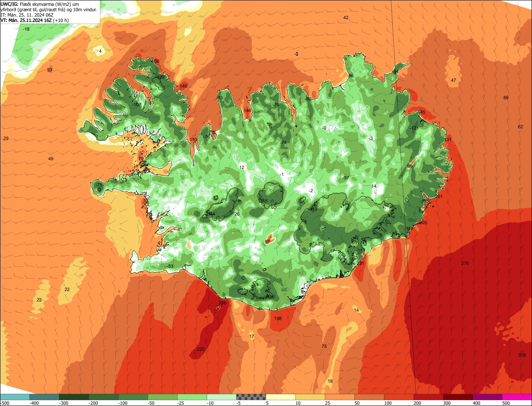Click the 205 value on the east coast
This screenshot has width=532, height=406.
423,223
